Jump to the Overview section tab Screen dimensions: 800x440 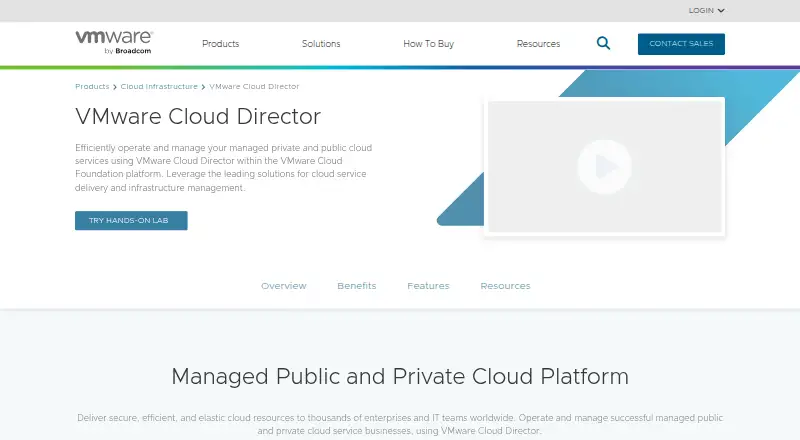(x=284, y=286)
